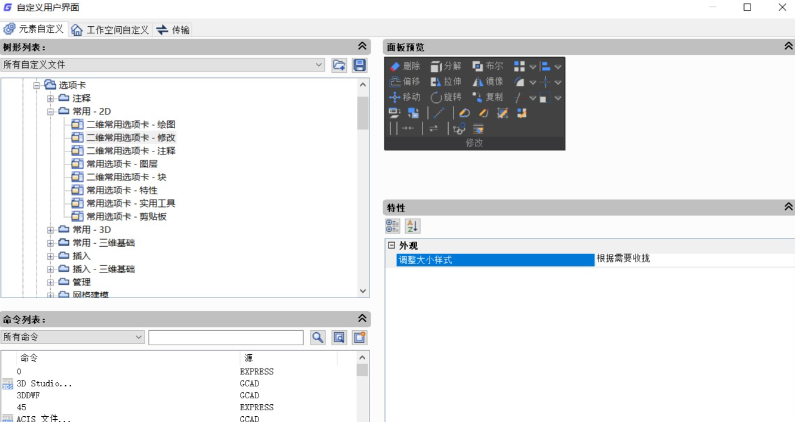Click the open customization file icon
This screenshot has width=795, height=422.
point(340,65)
